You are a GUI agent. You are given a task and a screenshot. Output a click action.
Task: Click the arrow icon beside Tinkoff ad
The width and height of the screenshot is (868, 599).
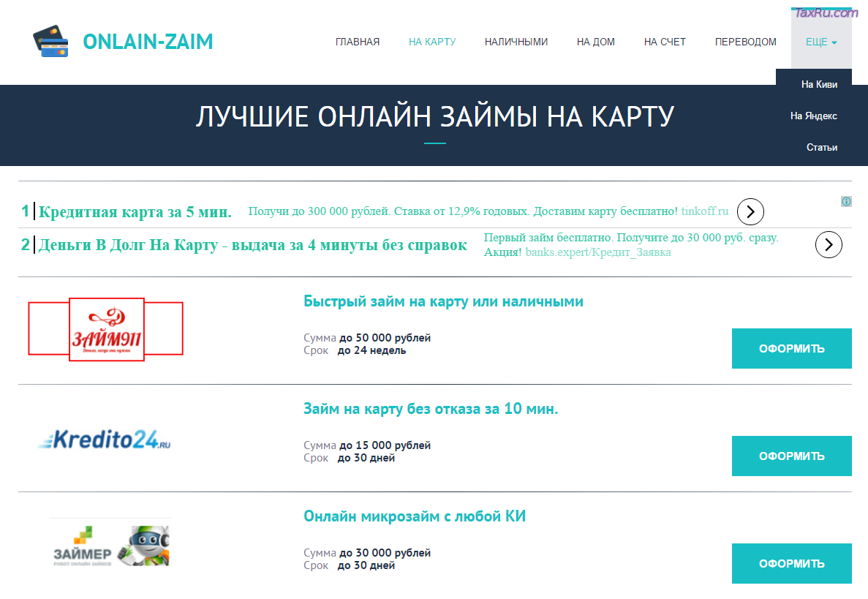coord(750,212)
